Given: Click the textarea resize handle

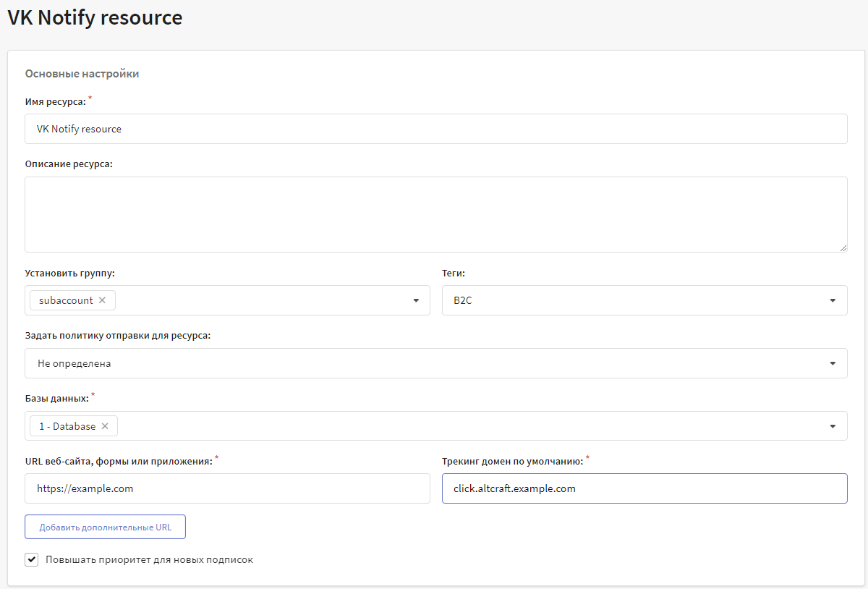Looking at the screenshot, I should click(843, 247).
